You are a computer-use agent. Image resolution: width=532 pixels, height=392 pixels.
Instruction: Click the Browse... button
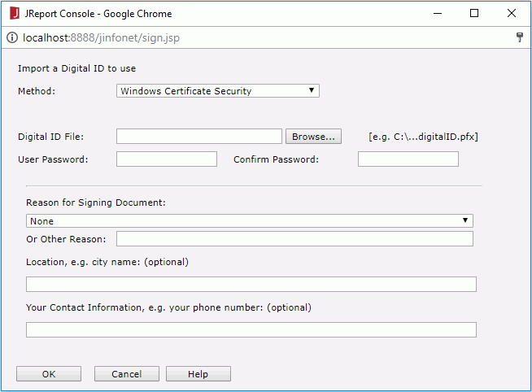pos(313,137)
